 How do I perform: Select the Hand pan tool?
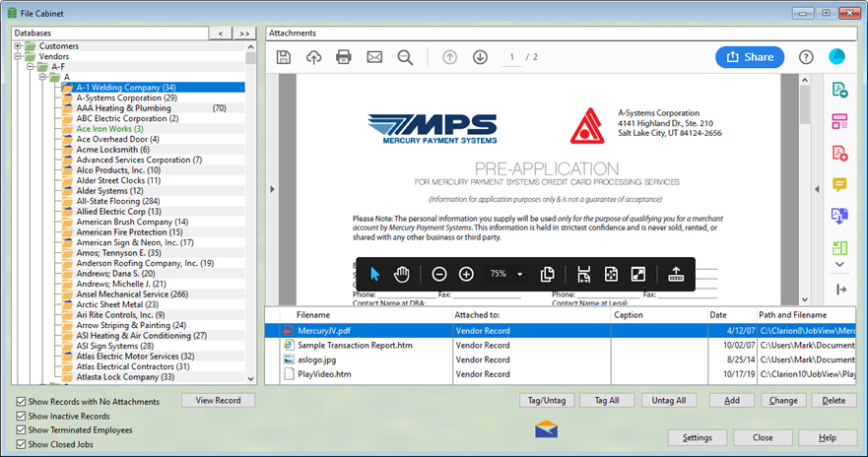coord(402,274)
